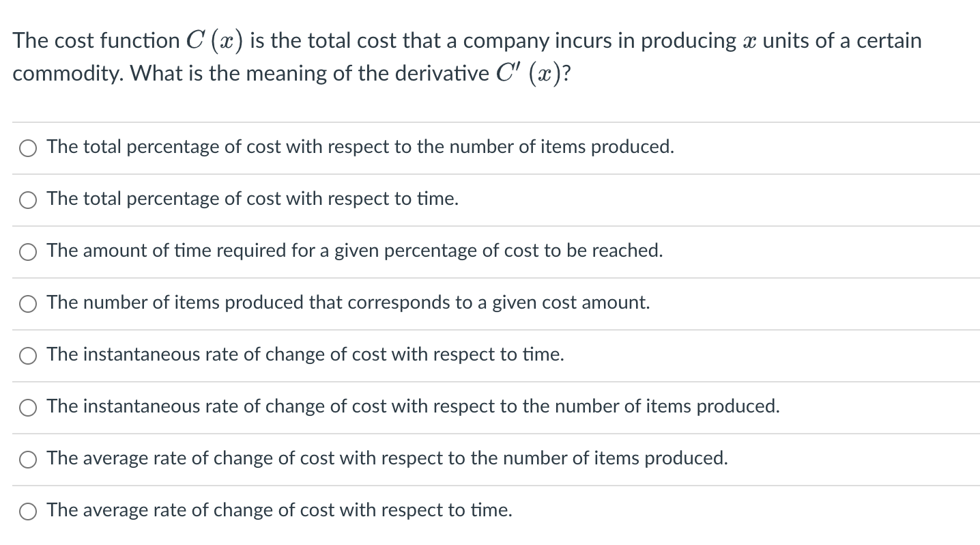This screenshot has width=980, height=545.
Task: Select the last option about average rate with time
Action: tap(27, 511)
